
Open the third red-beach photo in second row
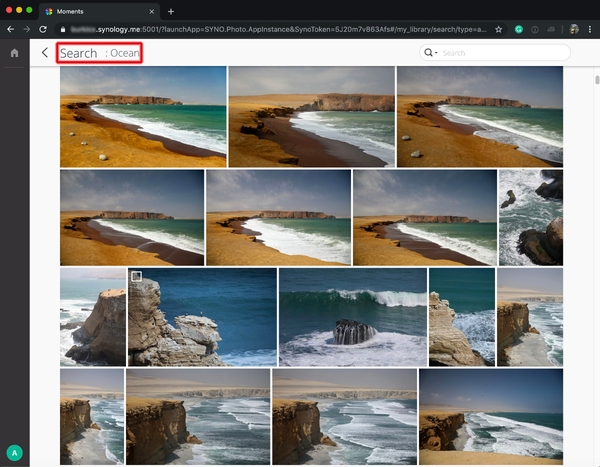tap(425, 217)
